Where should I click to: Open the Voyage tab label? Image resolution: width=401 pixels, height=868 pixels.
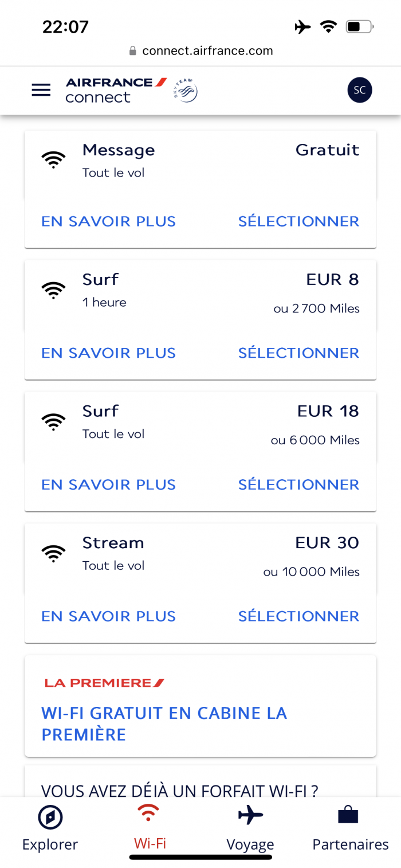pos(250,844)
